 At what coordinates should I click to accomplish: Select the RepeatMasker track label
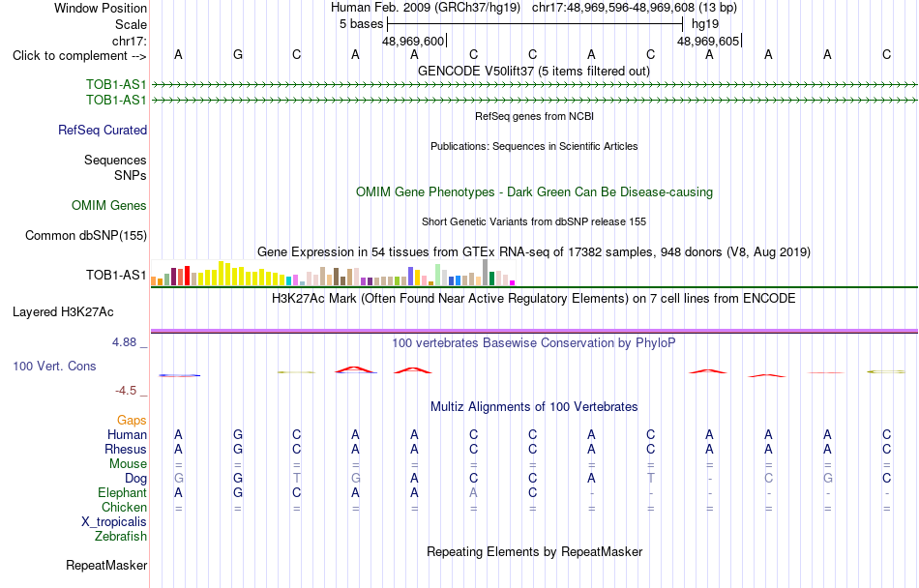coord(106,565)
